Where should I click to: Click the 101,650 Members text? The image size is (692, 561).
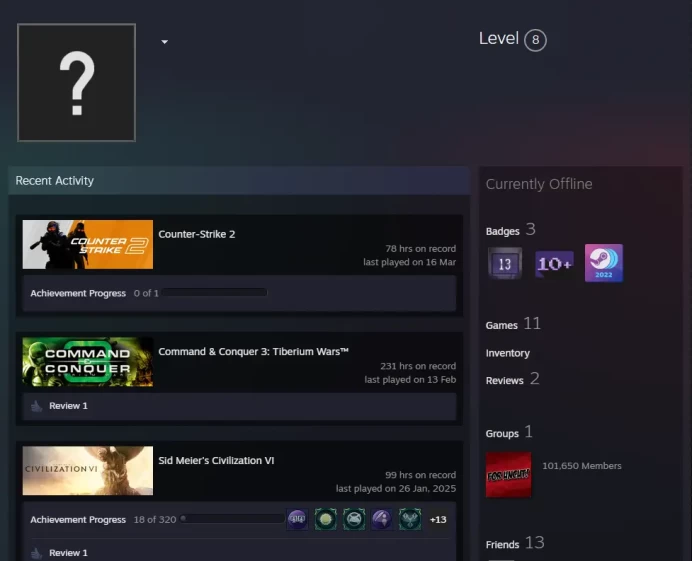(582, 466)
